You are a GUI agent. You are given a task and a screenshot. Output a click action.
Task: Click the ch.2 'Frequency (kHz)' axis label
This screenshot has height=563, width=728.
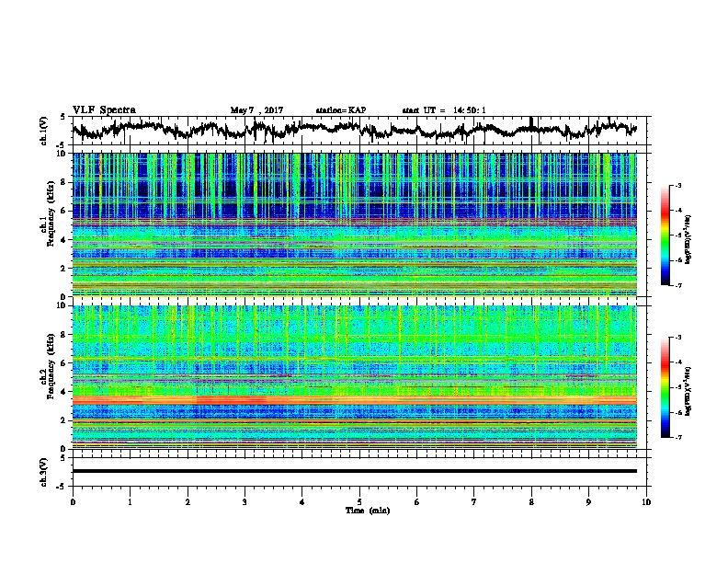pyautogui.click(x=51, y=366)
